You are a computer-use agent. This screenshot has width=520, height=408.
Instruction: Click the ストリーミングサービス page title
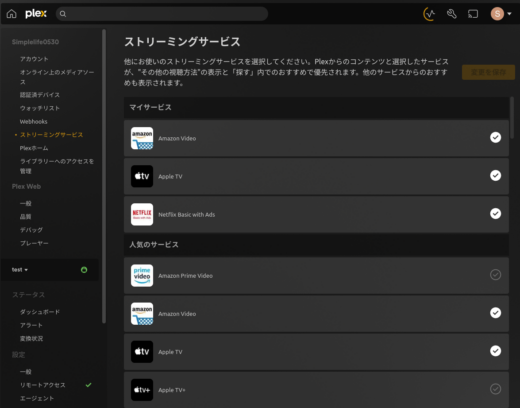(182, 42)
